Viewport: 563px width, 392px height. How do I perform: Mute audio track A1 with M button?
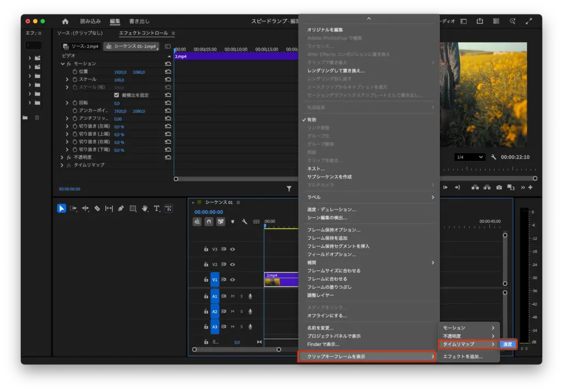pyautogui.click(x=232, y=296)
